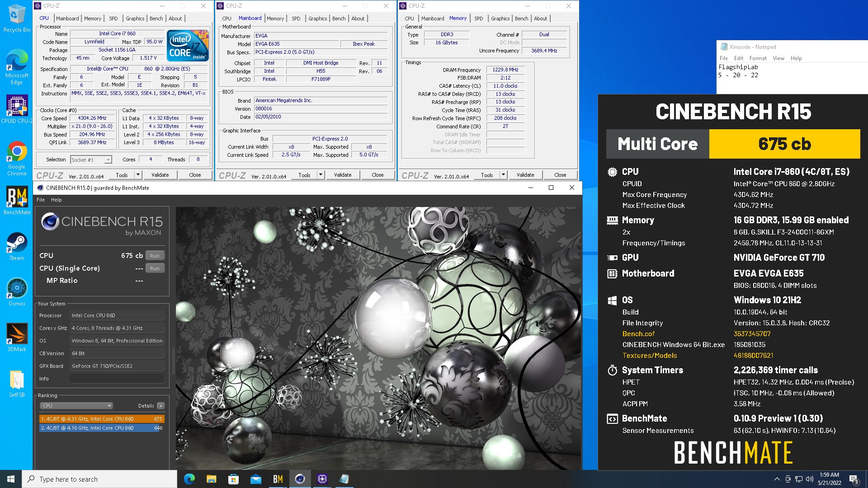The width and height of the screenshot is (868, 488).
Task: Click the Info input field in Cinebench
Action: pos(117,379)
